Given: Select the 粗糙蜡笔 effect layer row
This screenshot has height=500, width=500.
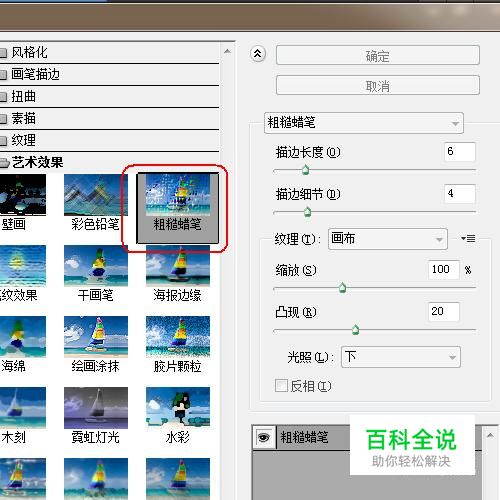Looking at the screenshot, I should [x=367, y=437].
